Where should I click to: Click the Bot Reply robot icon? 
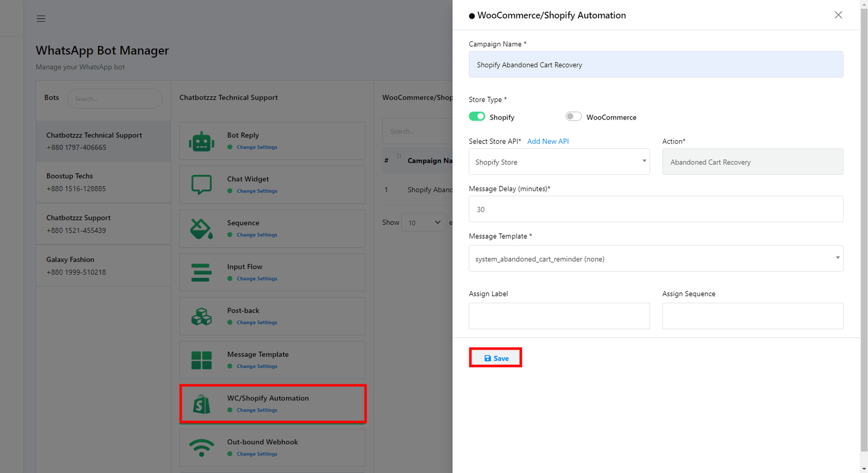tap(201, 141)
